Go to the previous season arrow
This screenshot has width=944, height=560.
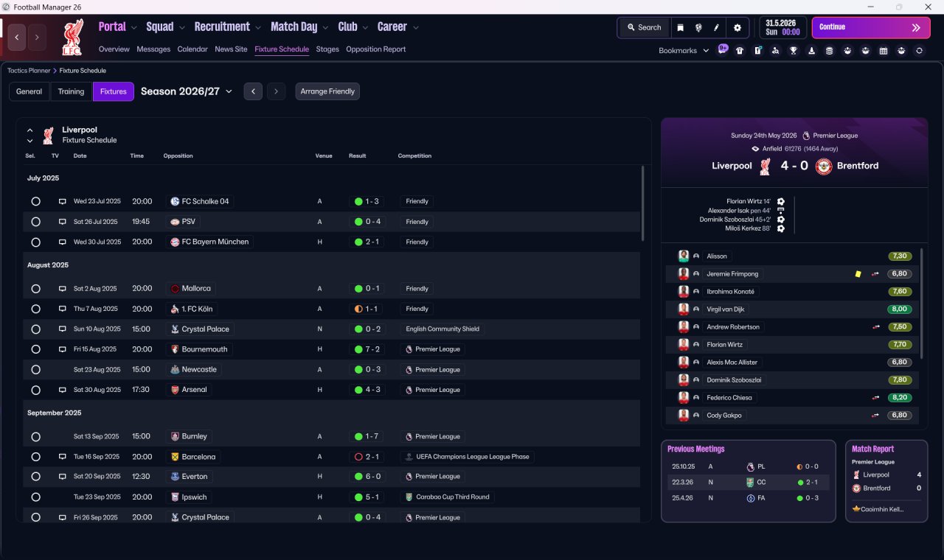coord(253,91)
